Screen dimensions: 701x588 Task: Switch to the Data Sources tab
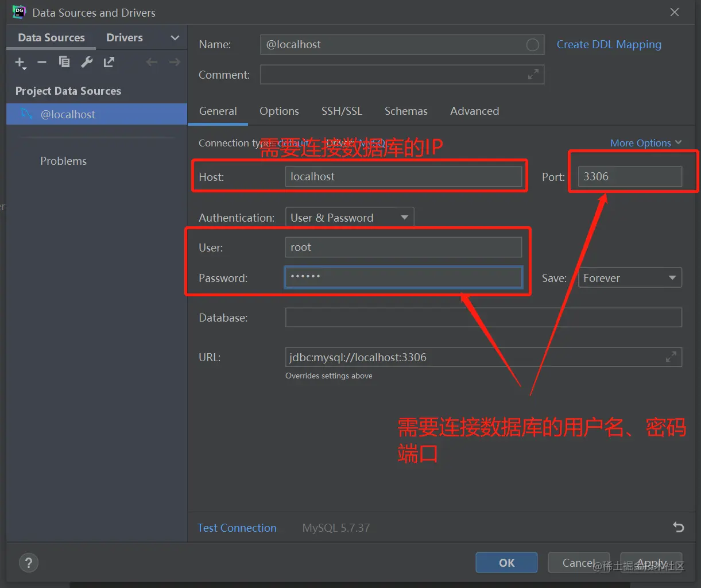coord(51,37)
